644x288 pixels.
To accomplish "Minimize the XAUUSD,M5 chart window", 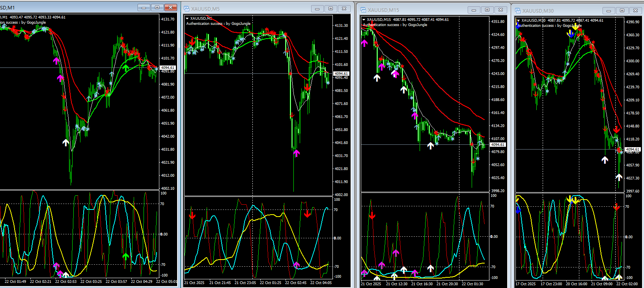I will (x=317, y=9).
